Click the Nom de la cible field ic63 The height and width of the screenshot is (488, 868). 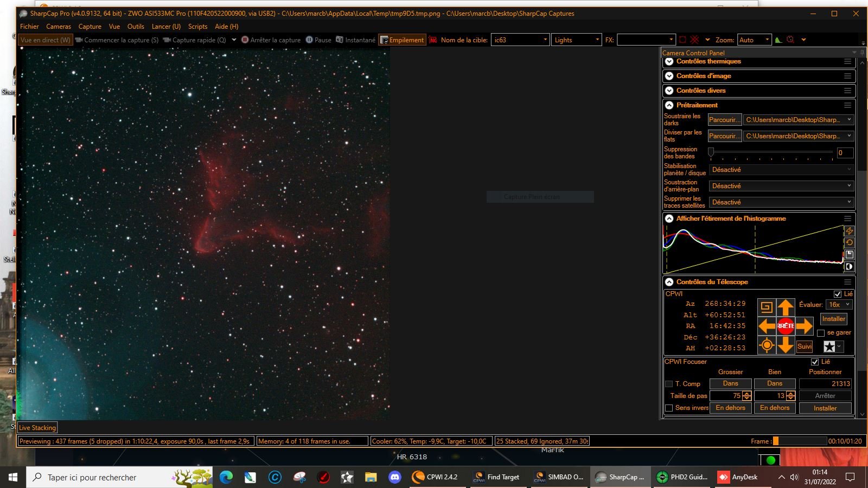520,40
